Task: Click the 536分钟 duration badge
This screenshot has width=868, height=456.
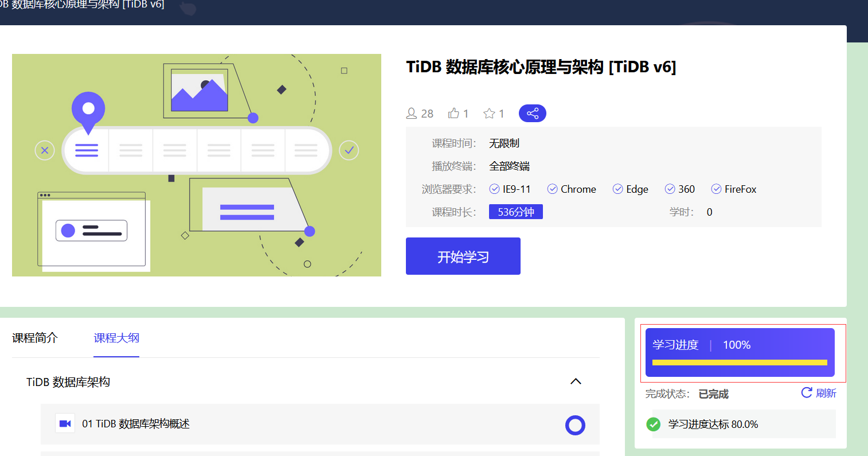Action: click(x=516, y=212)
